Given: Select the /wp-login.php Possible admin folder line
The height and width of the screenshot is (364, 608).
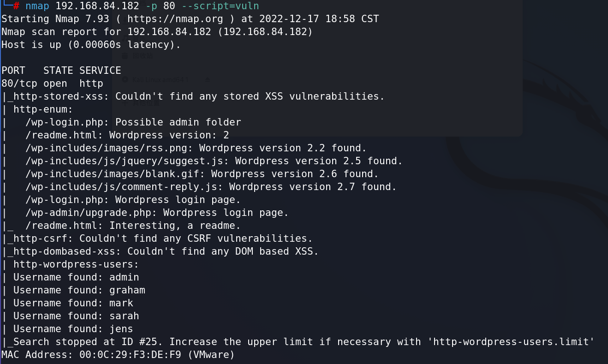Looking at the screenshot, I should click(x=133, y=122).
